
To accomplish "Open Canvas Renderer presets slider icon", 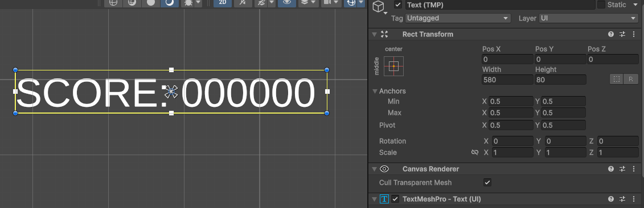I will coord(622,169).
